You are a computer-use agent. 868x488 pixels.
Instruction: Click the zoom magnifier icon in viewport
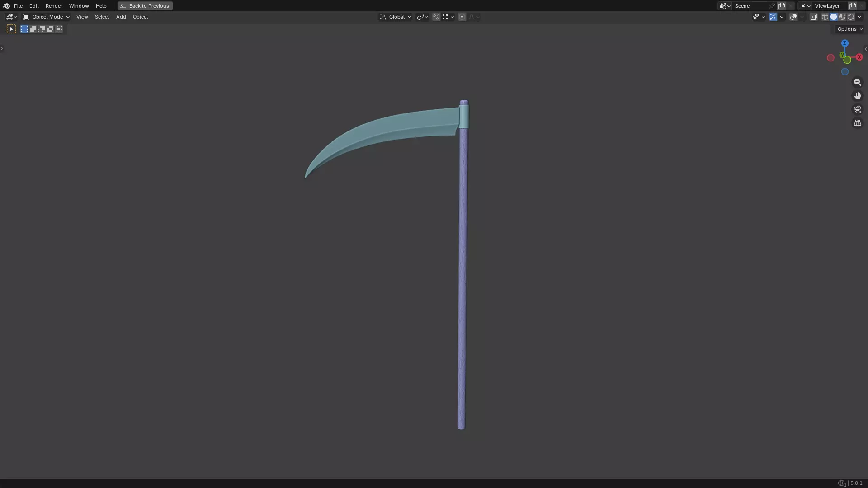pos(857,82)
